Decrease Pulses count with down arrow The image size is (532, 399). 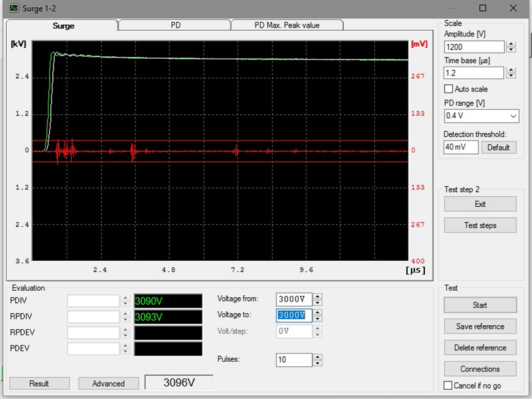318,363
